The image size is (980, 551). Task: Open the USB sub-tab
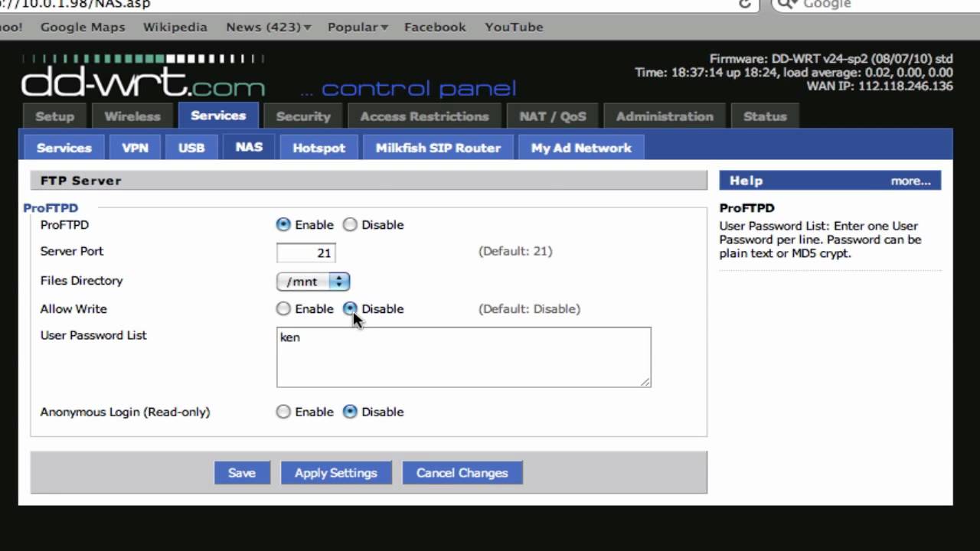[191, 148]
